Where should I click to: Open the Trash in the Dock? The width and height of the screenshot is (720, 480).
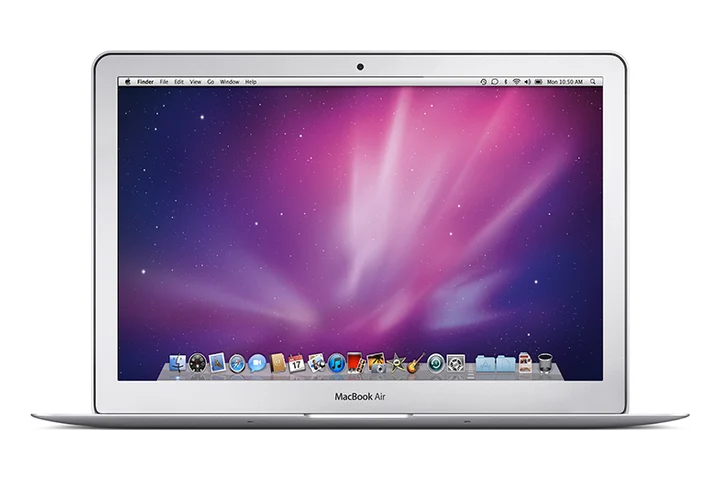pyautogui.click(x=545, y=363)
